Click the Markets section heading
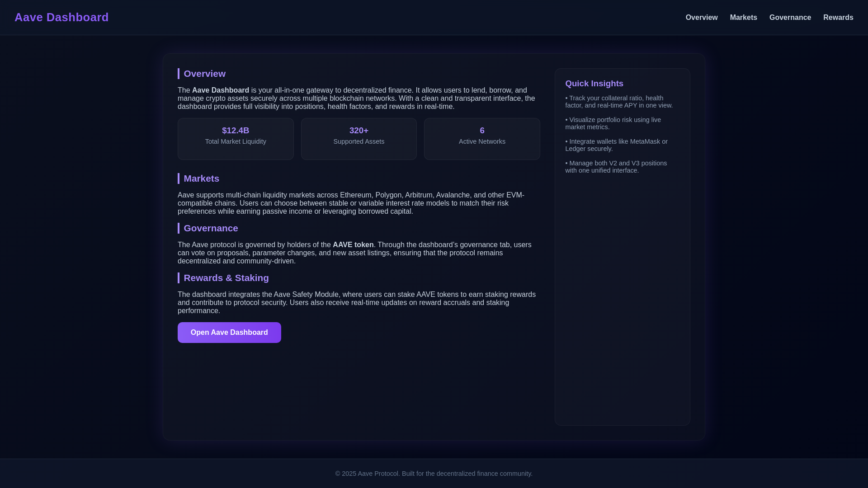Viewport: 868px width, 488px height. (x=201, y=178)
